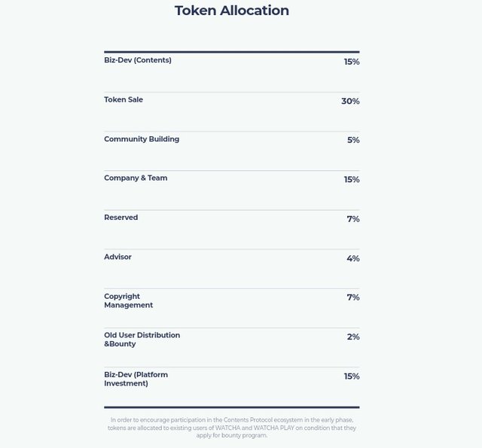Viewport: 482px width, 448px height.
Task: Select the Biz-Dev (Platform Investment) label
Action: point(136,379)
